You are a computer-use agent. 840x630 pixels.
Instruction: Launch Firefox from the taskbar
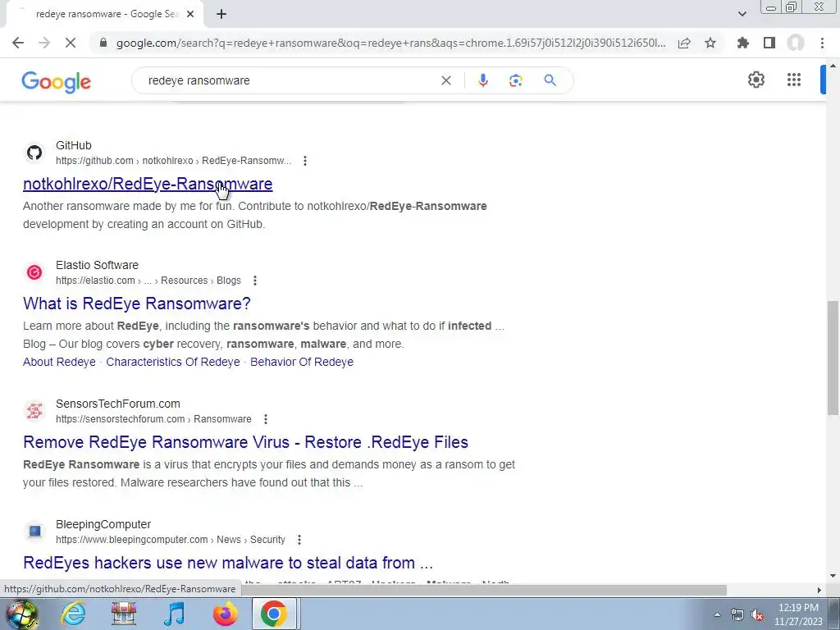[x=225, y=614]
